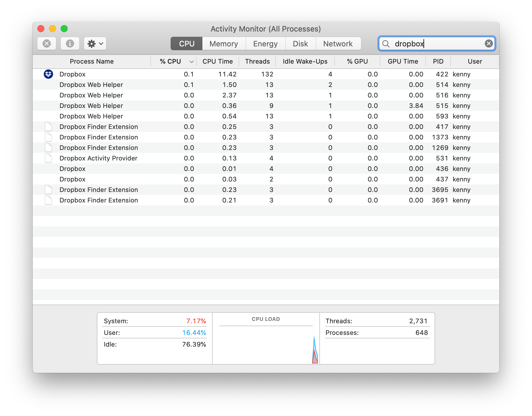Select Dropbox Web Helper with PID 593
532x416 pixels.
(x=266, y=116)
